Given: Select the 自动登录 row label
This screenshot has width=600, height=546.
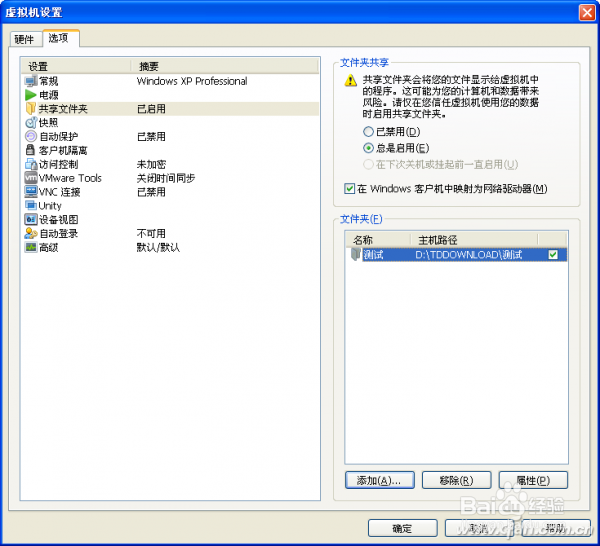Looking at the screenshot, I should (x=59, y=233).
